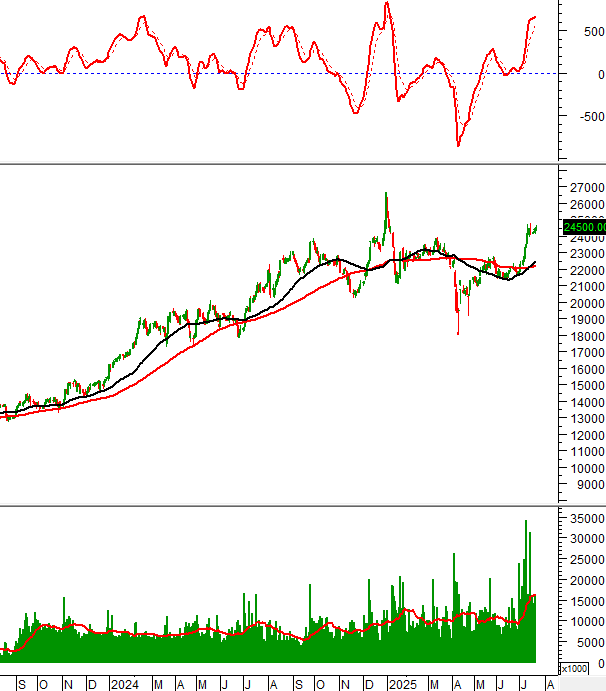This screenshot has height=691, width=606.
Task: Click the 0 level on oscillator axis
Action: coord(601,74)
